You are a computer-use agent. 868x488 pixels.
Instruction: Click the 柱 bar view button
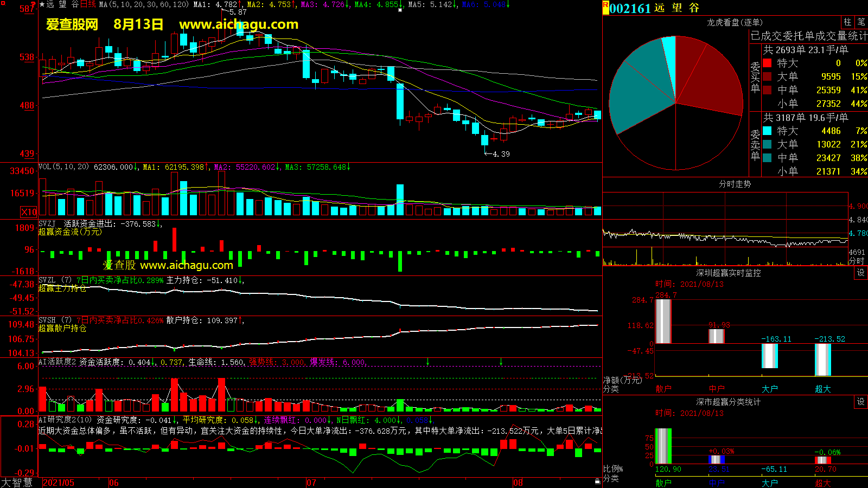pyautogui.click(x=847, y=22)
